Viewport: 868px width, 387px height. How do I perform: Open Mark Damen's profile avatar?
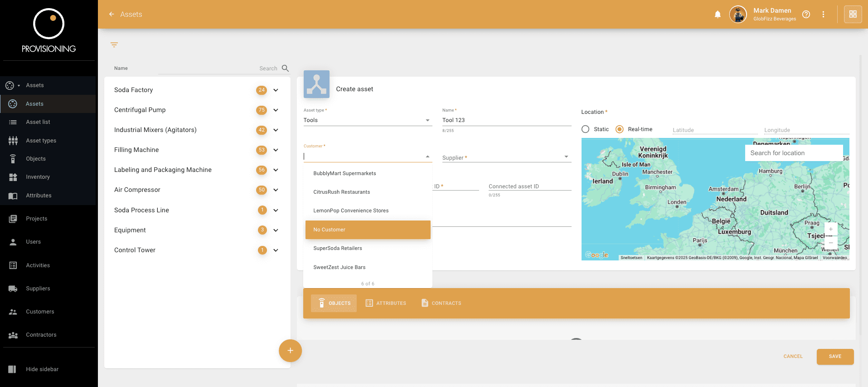click(x=738, y=15)
